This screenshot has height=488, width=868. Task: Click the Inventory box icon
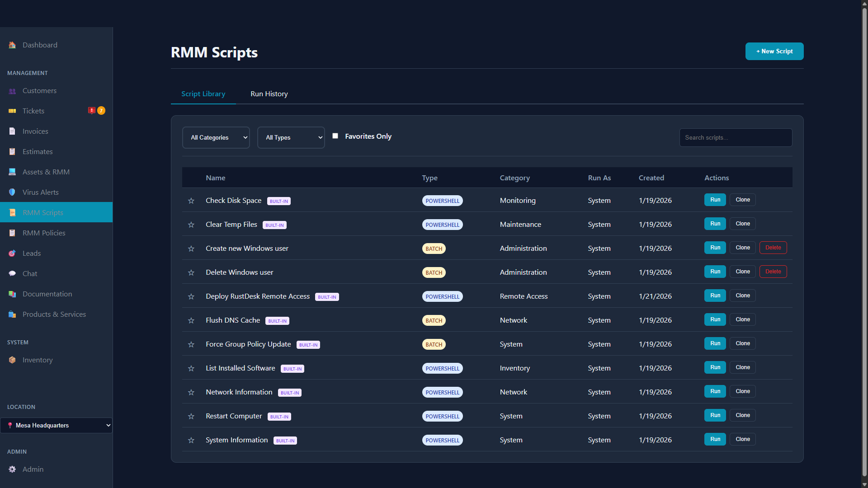[x=12, y=360]
